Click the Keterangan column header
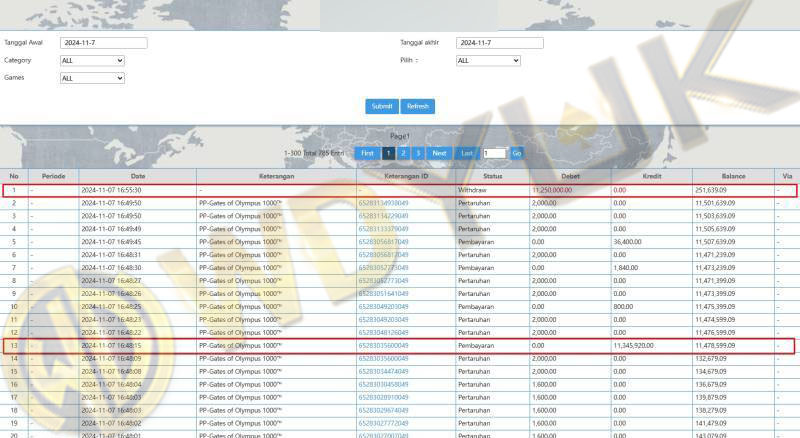 point(277,176)
